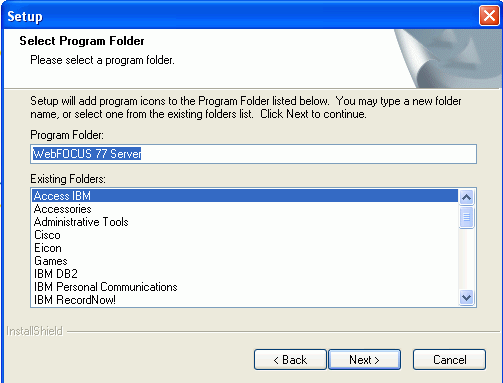Image resolution: width=503 pixels, height=383 pixels.
Task: Select IBM Personal Communications folder
Action: pos(245,287)
